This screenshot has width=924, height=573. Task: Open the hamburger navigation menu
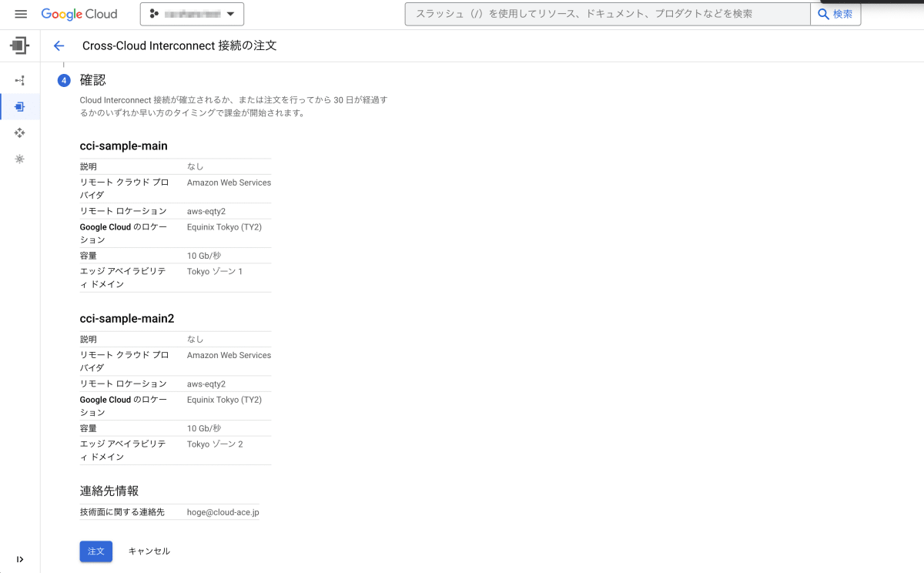coord(21,14)
